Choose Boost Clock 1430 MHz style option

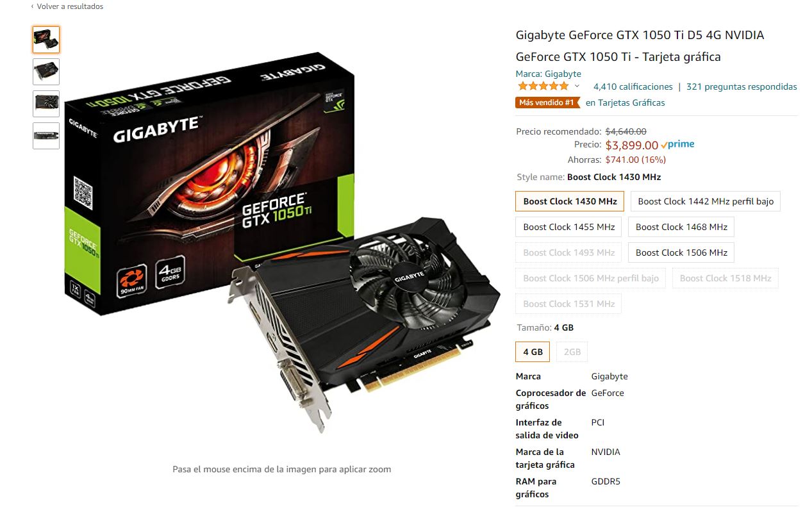click(x=570, y=201)
